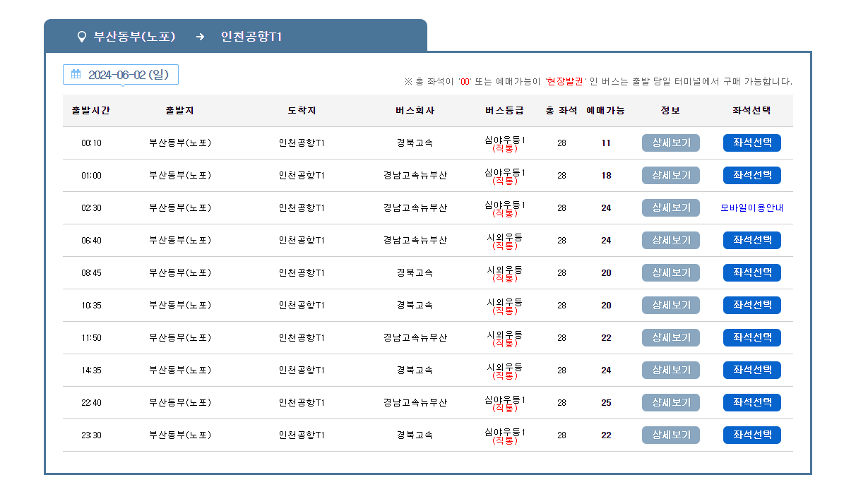
Task: Select the 23:30 departure time cell
Action: coord(91,435)
